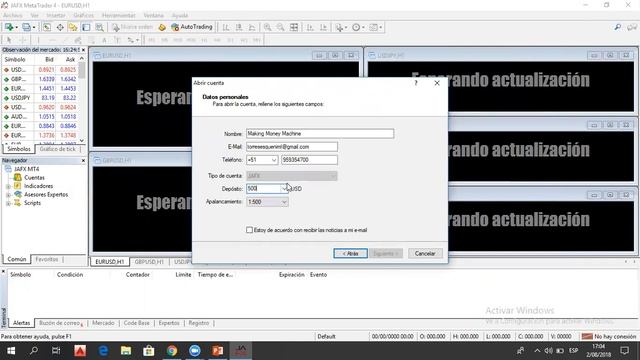Select the Text label 'A' drawing tool
Screen dimensions: 640x360
[x=104, y=40]
